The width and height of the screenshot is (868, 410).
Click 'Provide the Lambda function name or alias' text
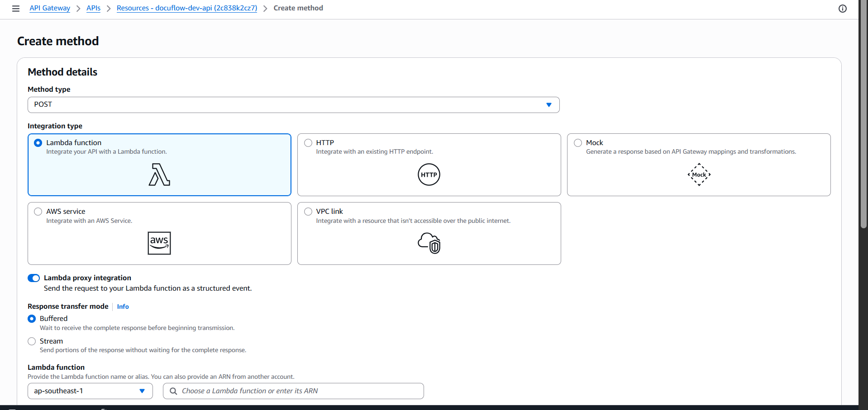click(x=161, y=377)
